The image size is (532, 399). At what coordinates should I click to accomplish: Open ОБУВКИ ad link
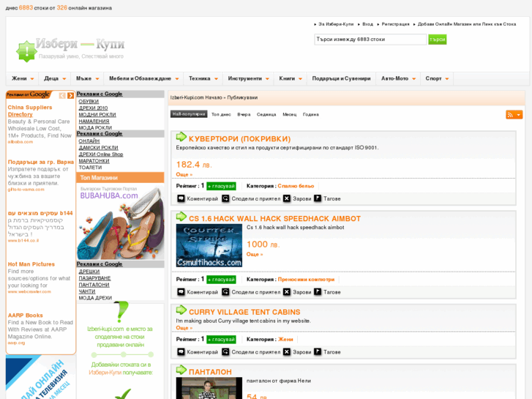[x=89, y=101]
